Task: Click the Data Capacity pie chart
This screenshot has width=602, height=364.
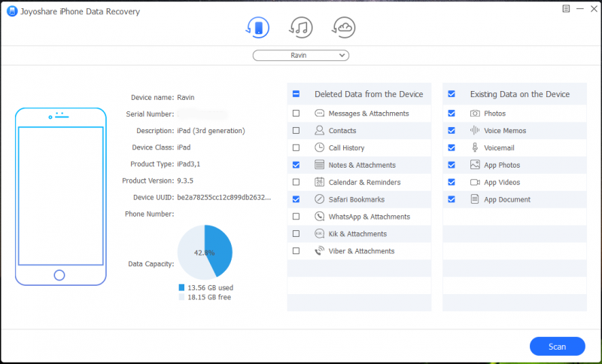Action: 205,252
